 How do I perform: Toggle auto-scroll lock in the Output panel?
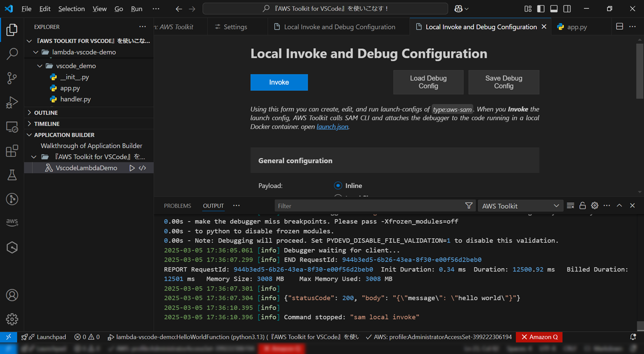(583, 205)
